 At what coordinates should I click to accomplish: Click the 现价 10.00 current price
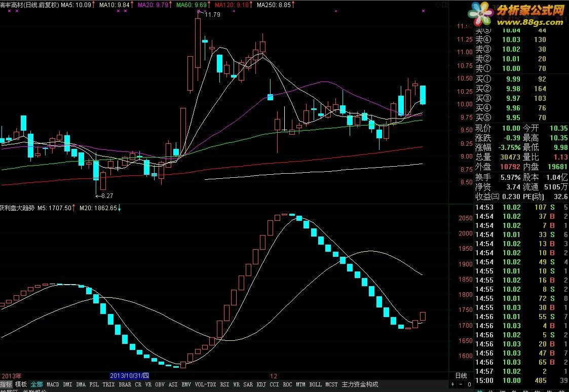coord(511,128)
